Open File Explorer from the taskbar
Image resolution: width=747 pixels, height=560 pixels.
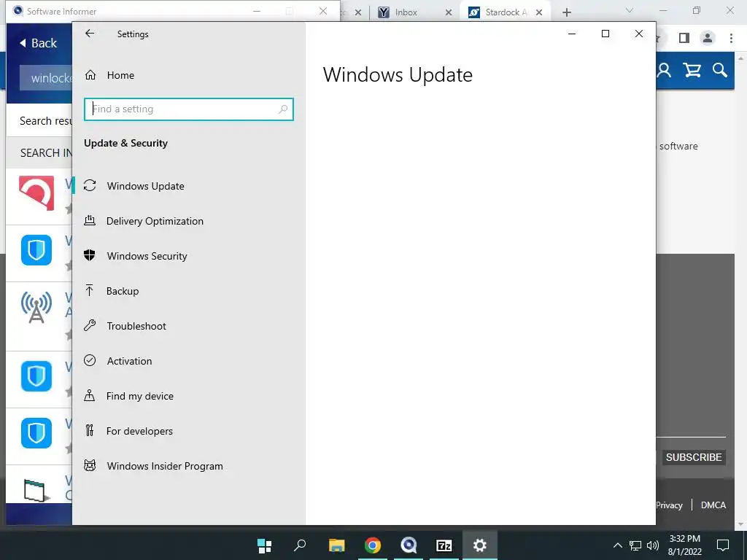tap(336, 545)
